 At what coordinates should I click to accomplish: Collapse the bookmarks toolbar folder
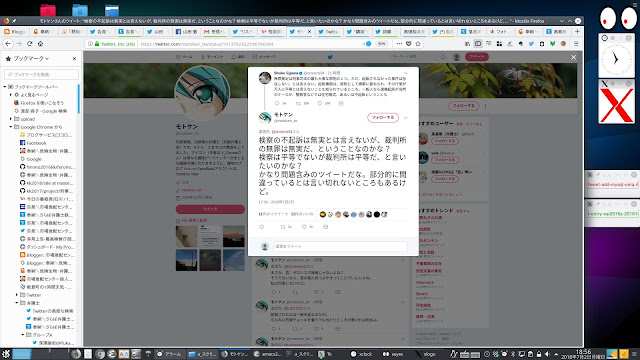pos(5,87)
